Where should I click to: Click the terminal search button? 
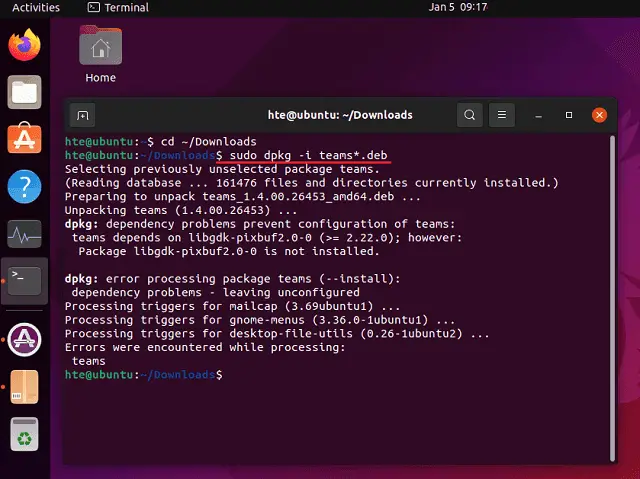coord(469,115)
